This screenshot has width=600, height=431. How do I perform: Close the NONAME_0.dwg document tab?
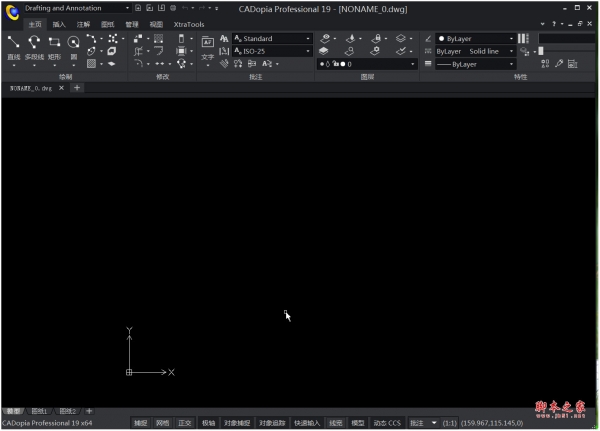61,88
